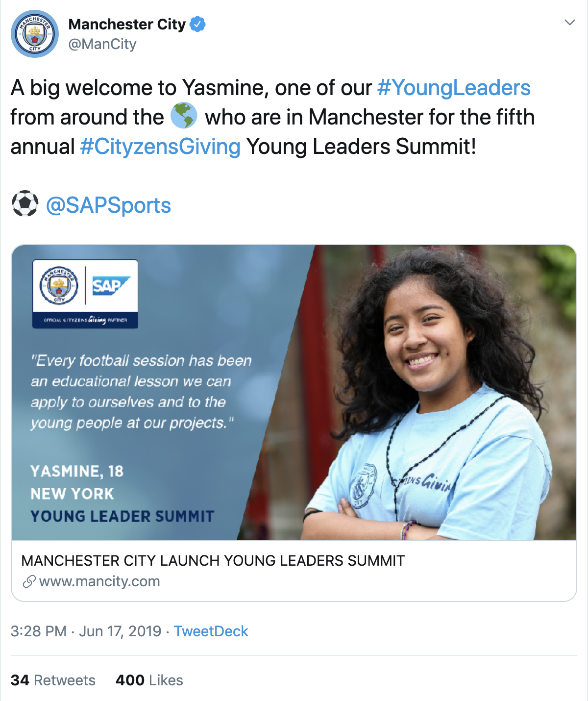Click the 3:28 PM Jun 17, 2019 timestamp
Image resolution: width=588 pixels, height=701 pixels.
(86, 631)
